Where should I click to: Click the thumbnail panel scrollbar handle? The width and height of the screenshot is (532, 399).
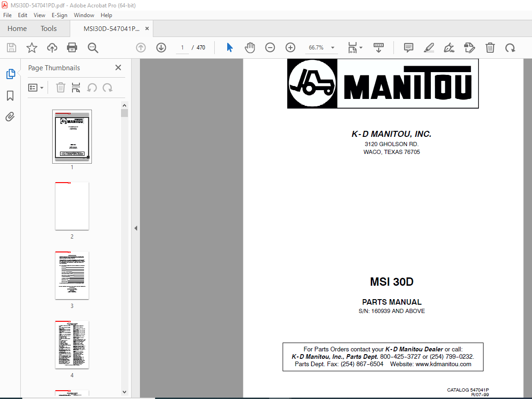125,113
